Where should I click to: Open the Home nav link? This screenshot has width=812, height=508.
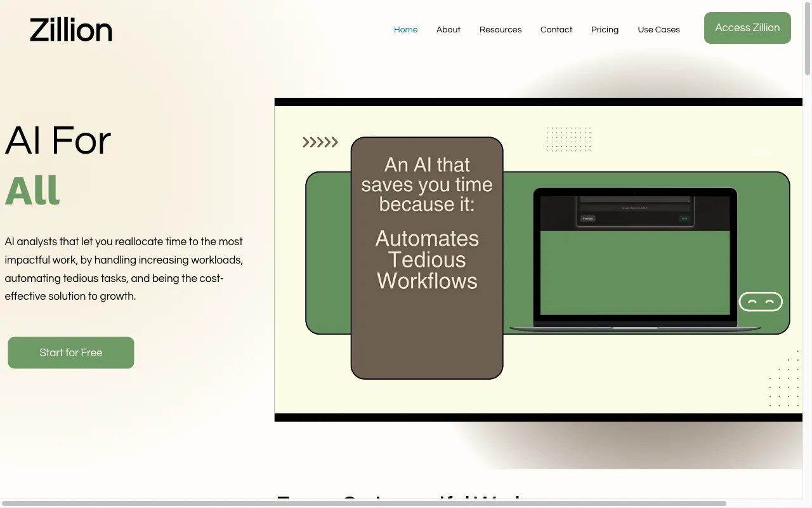point(405,29)
